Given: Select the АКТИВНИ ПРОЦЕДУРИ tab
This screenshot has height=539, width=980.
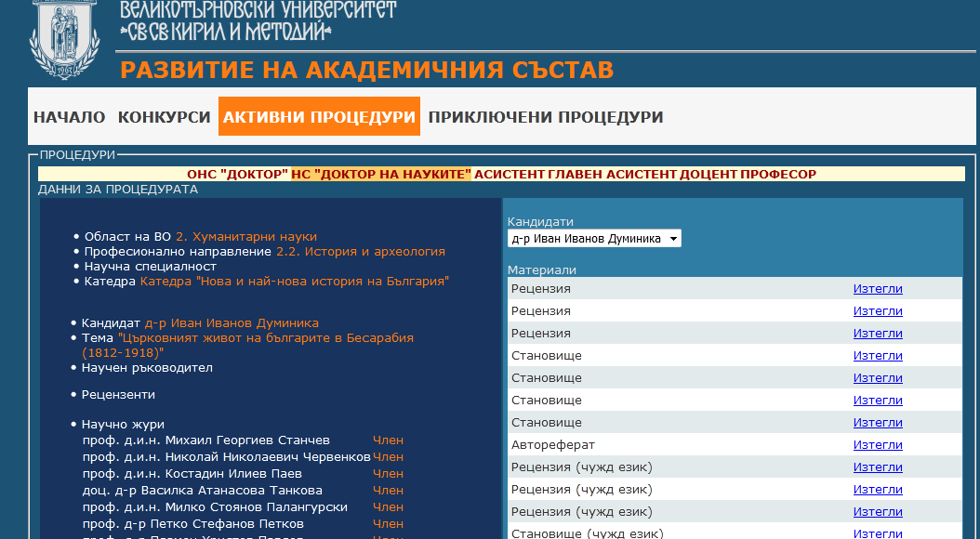Looking at the screenshot, I should pos(319,117).
